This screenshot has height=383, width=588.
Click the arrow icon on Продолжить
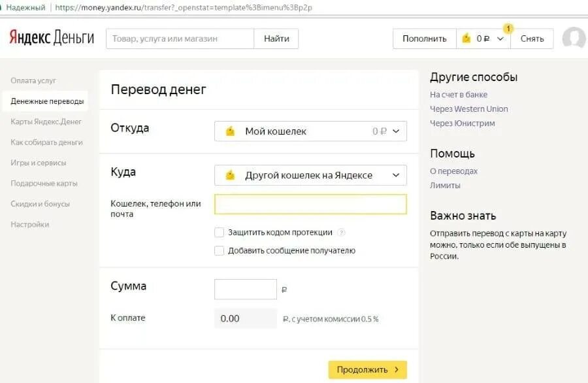(x=397, y=370)
